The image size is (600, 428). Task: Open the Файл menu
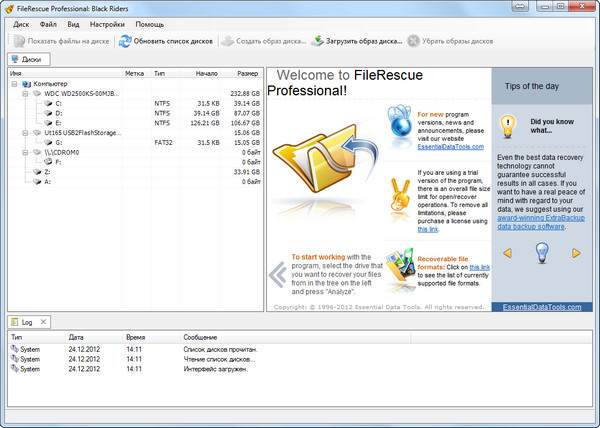point(47,23)
